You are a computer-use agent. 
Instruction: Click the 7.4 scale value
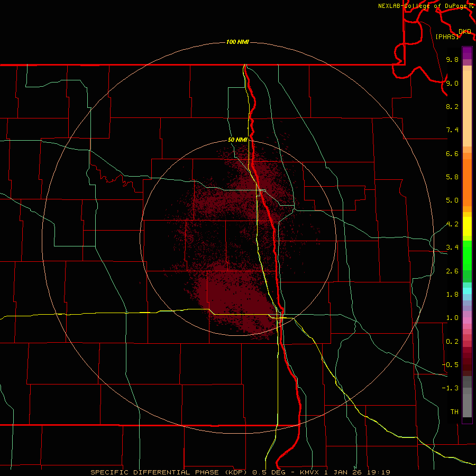click(x=452, y=130)
